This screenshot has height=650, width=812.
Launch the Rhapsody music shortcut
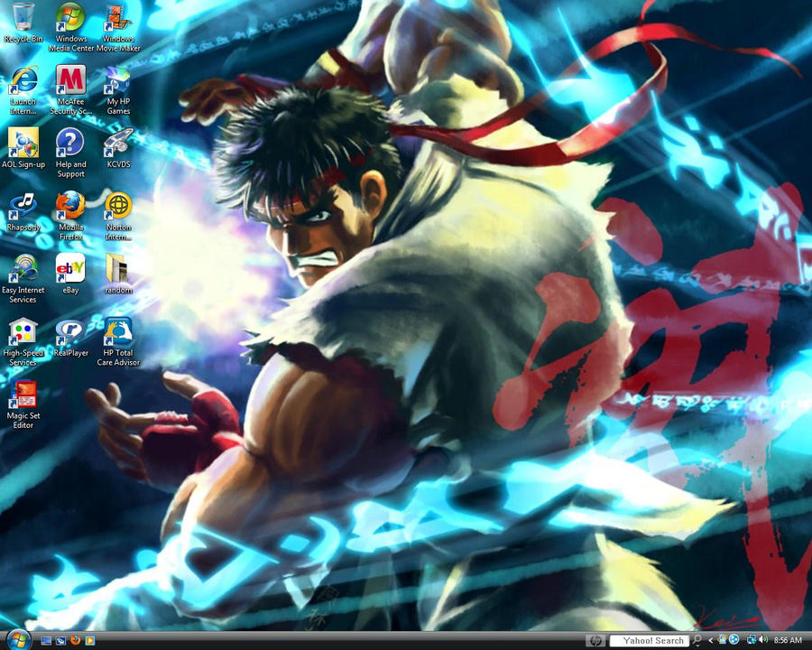click(x=23, y=211)
